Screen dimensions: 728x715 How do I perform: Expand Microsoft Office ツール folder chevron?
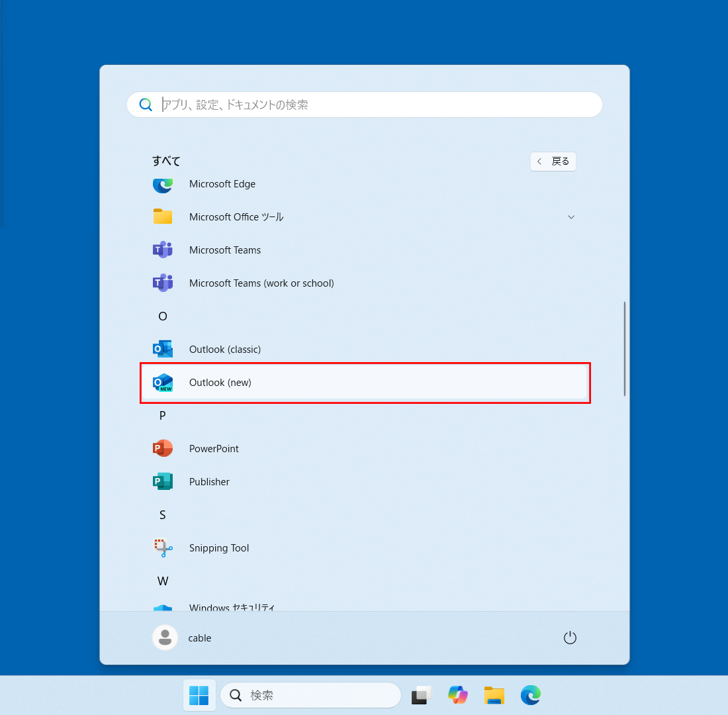click(571, 217)
